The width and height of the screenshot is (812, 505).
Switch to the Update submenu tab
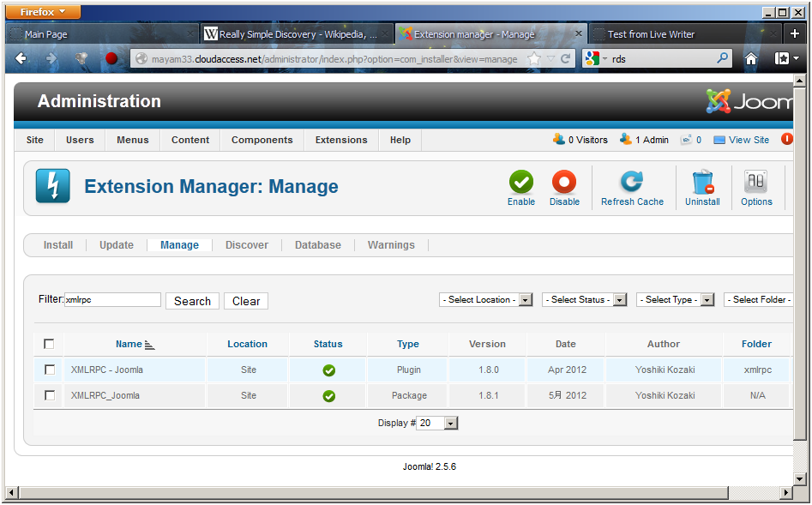pos(117,245)
